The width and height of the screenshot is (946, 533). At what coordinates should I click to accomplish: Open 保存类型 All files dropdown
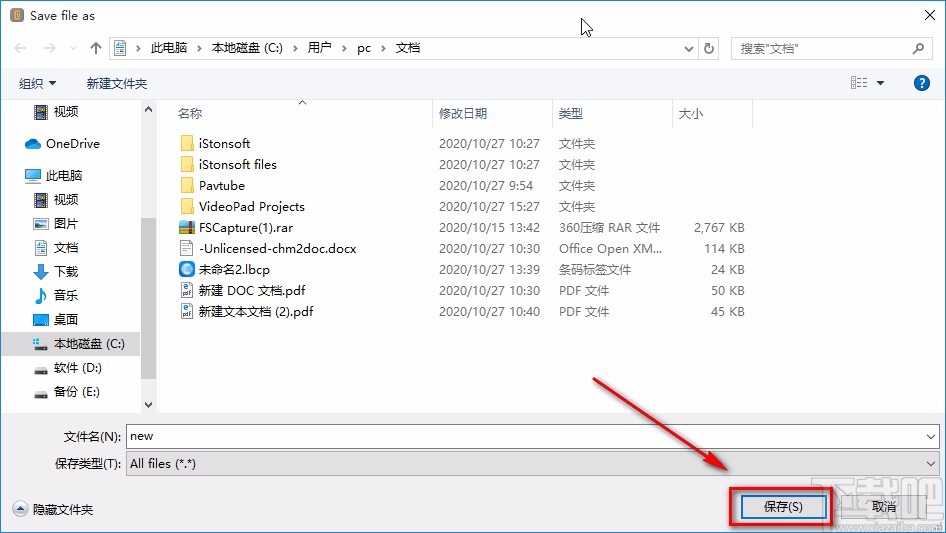pos(533,464)
